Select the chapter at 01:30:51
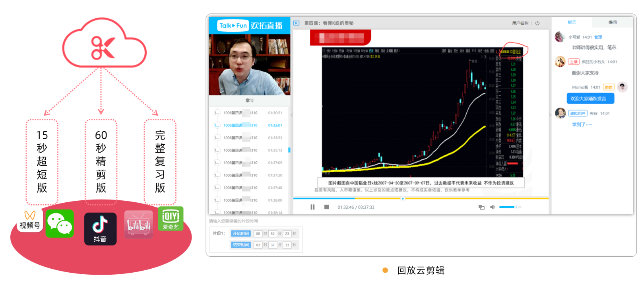This screenshot has height=285, width=644. pos(249,113)
